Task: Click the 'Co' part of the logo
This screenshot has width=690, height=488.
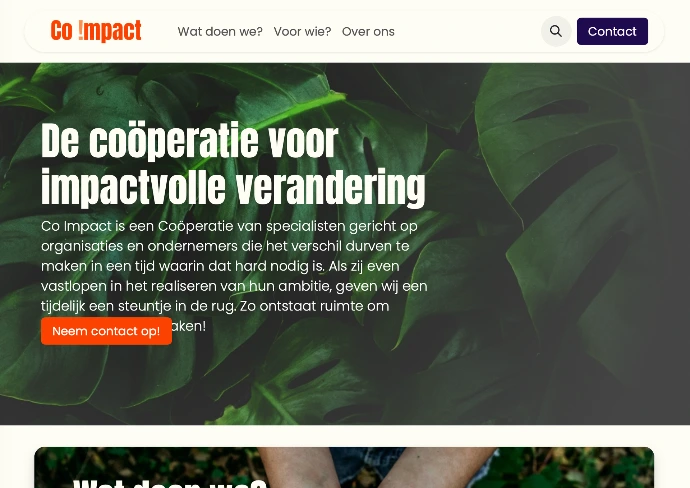Action: pos(62,31)
